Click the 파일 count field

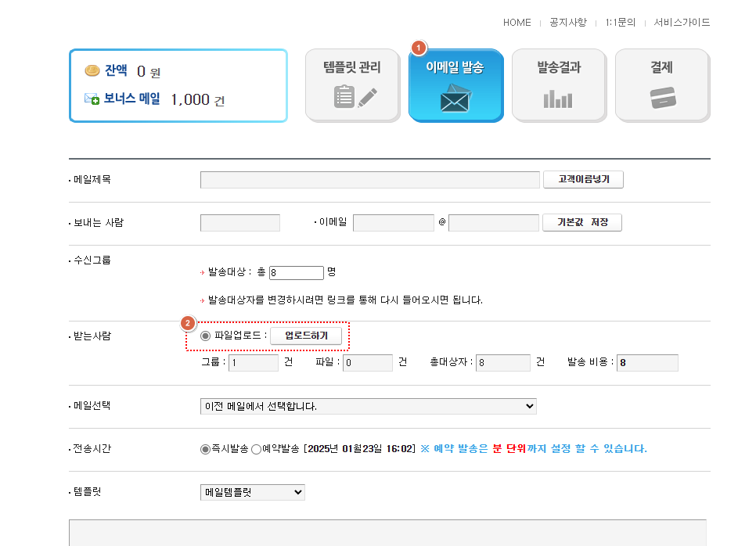(x=368, y=363)
